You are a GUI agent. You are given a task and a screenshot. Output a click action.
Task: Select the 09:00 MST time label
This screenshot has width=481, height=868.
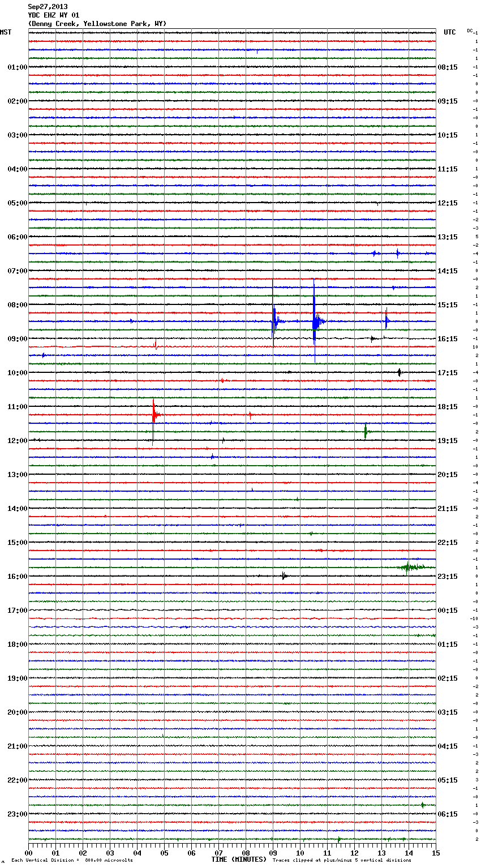(x=18, y=339)
